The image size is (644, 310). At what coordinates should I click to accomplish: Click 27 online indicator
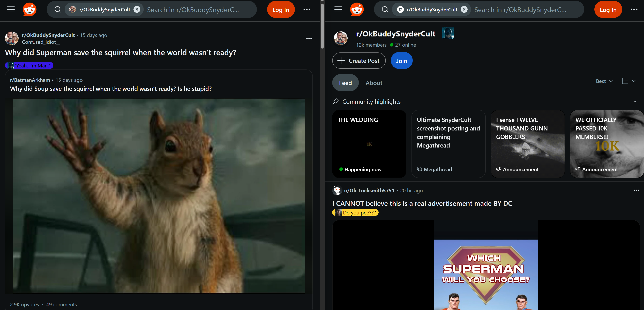tap(403, 45)
